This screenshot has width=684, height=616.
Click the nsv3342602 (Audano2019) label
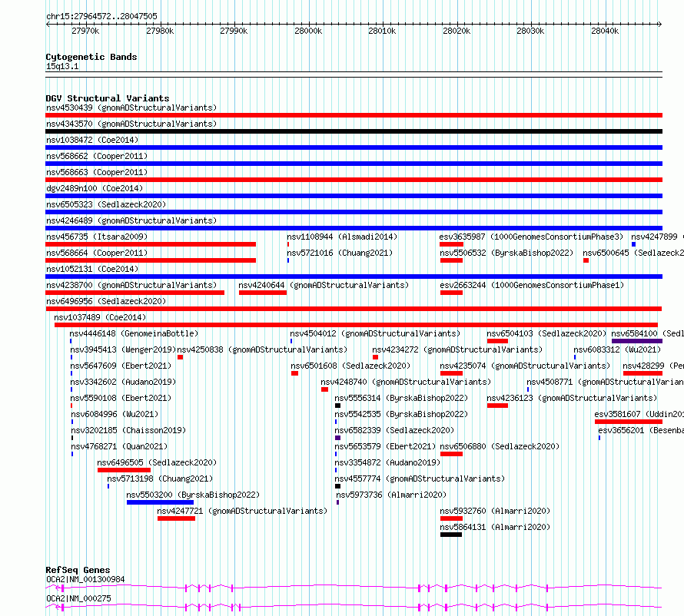click(123, 382)
